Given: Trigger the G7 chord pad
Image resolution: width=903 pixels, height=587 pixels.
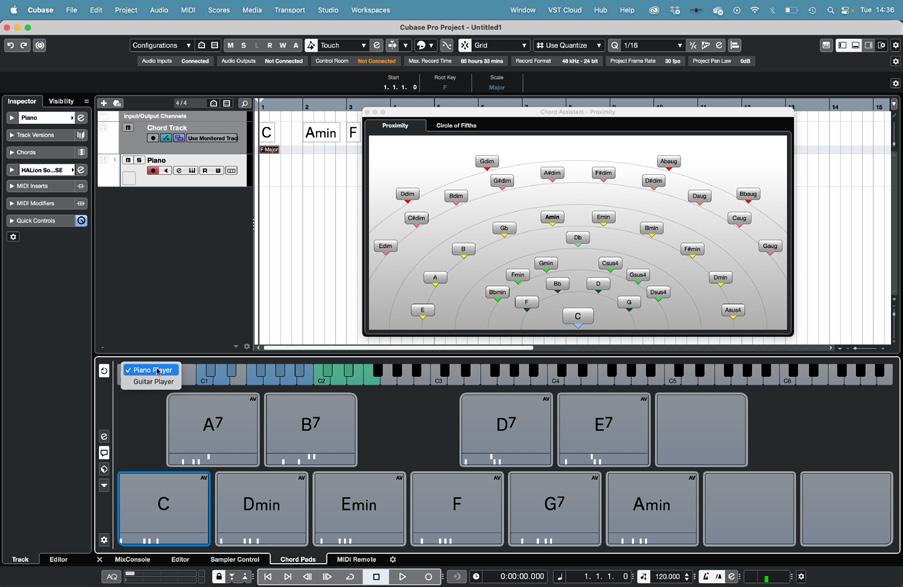Looking at the screenshot, I should (x=554, y=509).
